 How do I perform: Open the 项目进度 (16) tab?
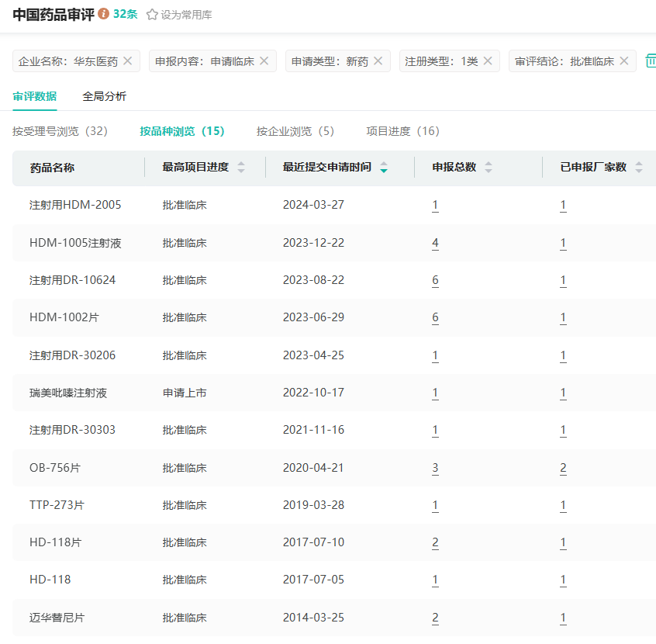point(402,131)
